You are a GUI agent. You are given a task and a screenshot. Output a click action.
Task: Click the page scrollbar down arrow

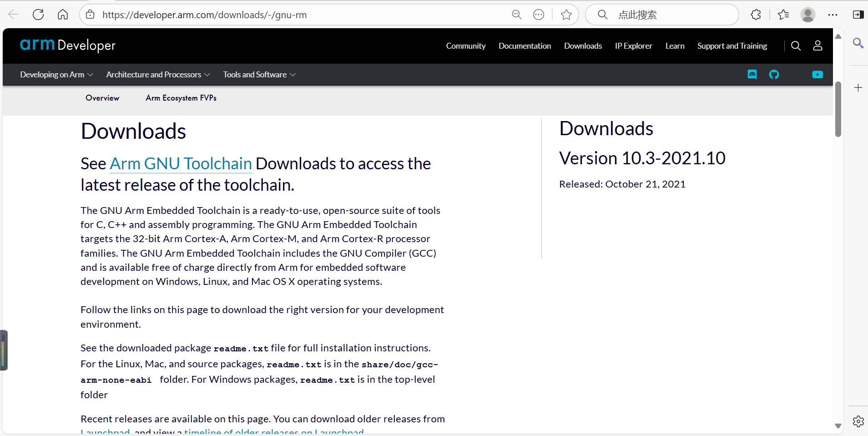[x=838, y=426]
